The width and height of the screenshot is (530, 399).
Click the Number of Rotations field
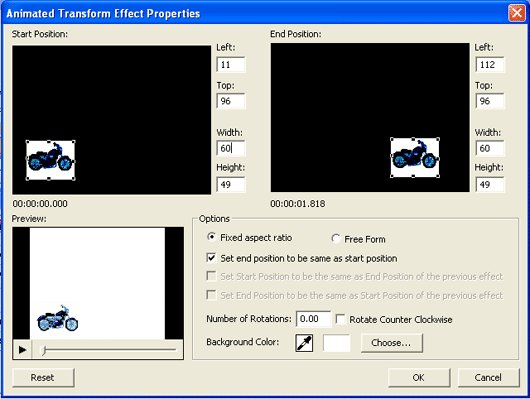[313, 319]
